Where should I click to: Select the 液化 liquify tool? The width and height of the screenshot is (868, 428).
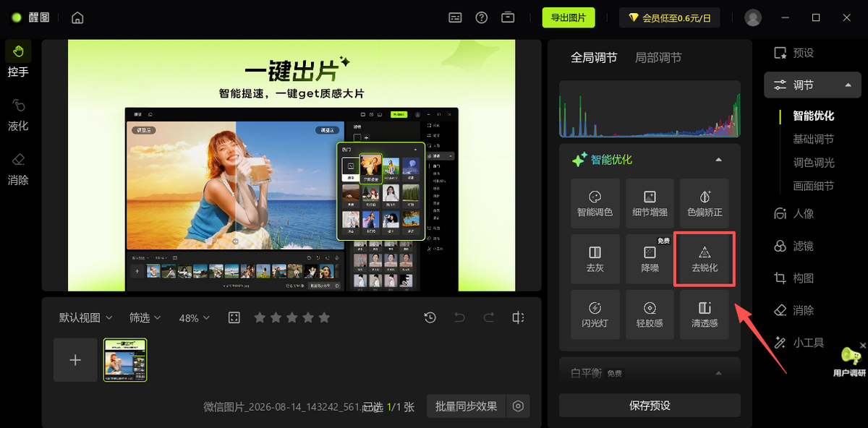tap(18, 114)
